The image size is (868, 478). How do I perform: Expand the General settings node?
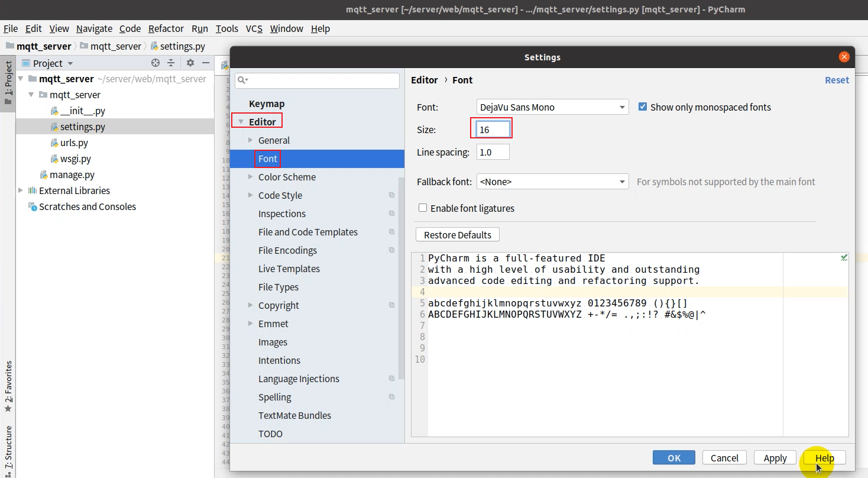pyautogui.click(x=251, y=140)
